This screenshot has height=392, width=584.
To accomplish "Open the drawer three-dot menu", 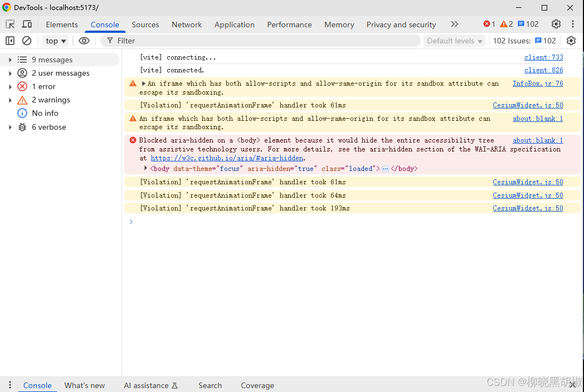I will tap(10, 385).
